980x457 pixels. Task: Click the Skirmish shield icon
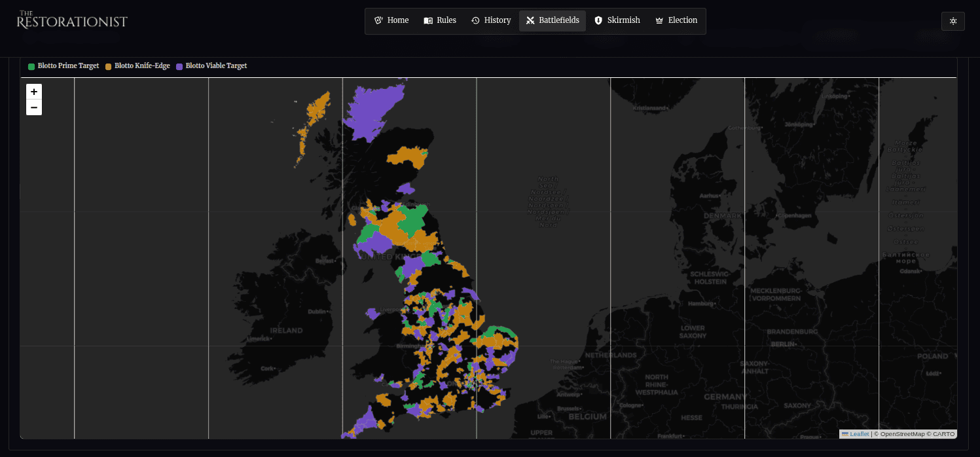tap(598, 20)
